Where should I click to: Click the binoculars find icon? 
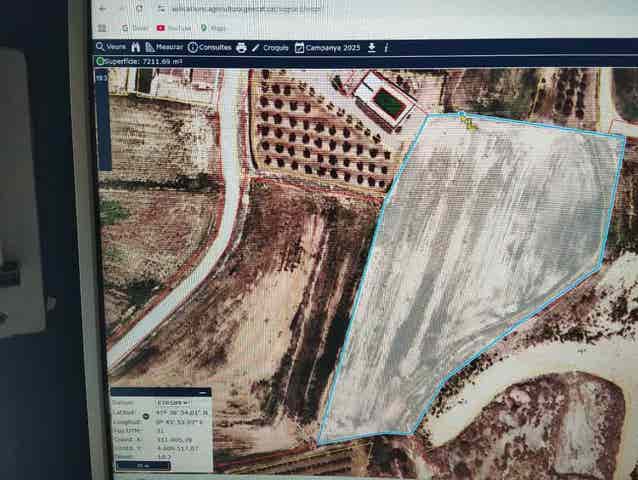tap(135, 47)
